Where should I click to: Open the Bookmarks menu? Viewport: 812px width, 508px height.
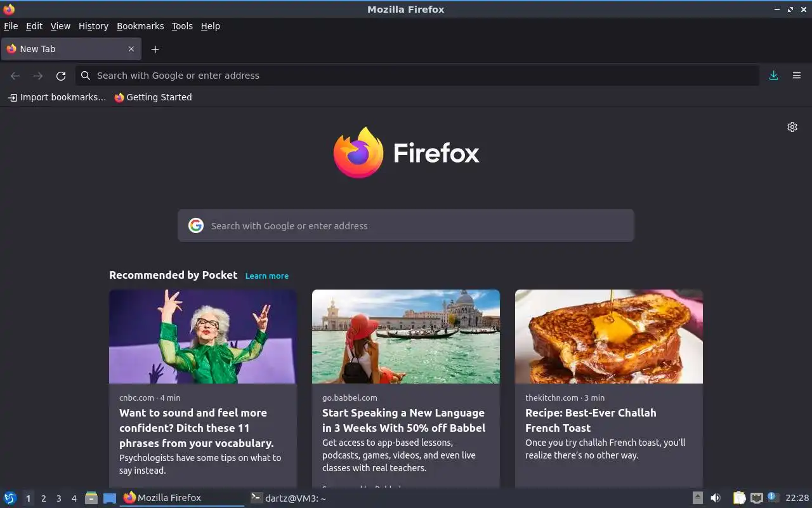140,26
